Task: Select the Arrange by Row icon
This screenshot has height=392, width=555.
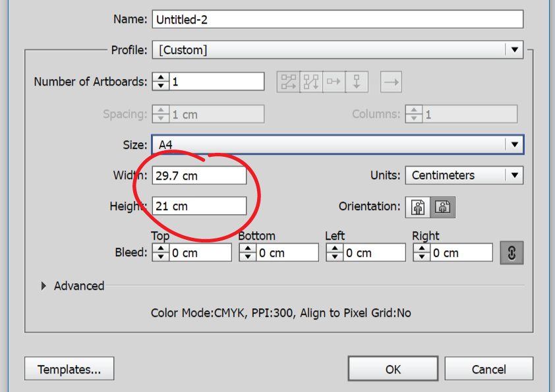Action: [334, 82]
